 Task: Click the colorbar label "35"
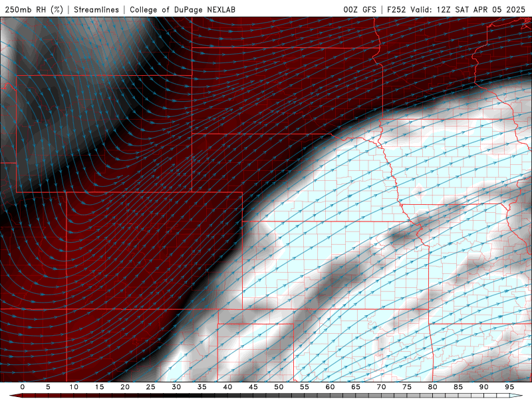click(202, 387)
